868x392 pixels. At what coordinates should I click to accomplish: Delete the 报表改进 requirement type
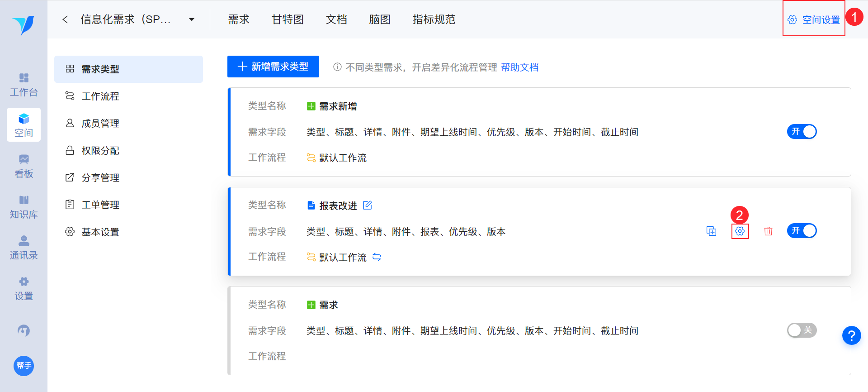(768, 231)
